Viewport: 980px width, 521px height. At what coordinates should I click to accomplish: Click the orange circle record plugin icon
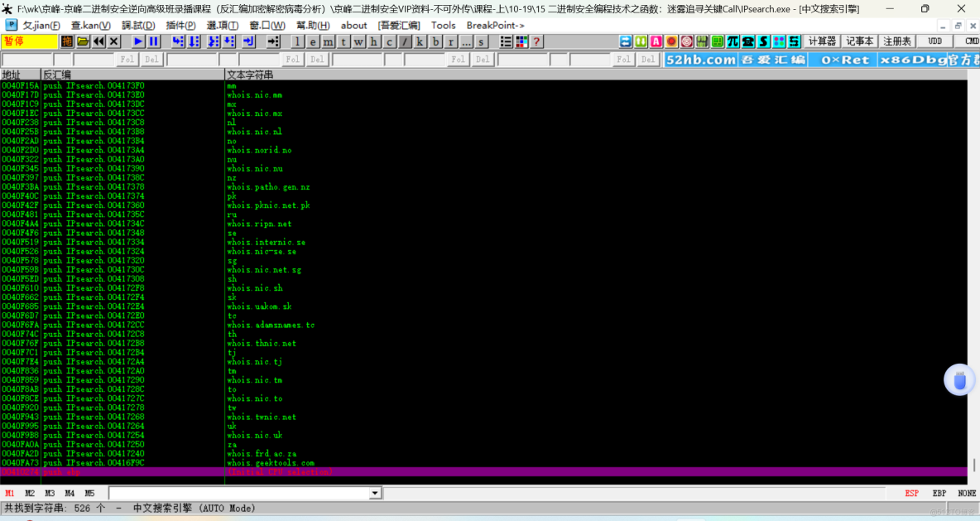click(672, 42)
